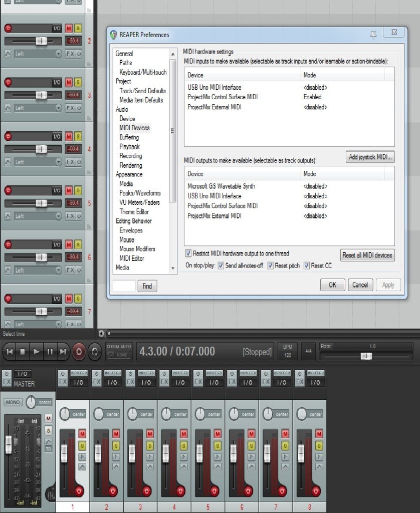Solo track 7 in the track panel
This screenshot has width=420, height=513.
(78, 299)
